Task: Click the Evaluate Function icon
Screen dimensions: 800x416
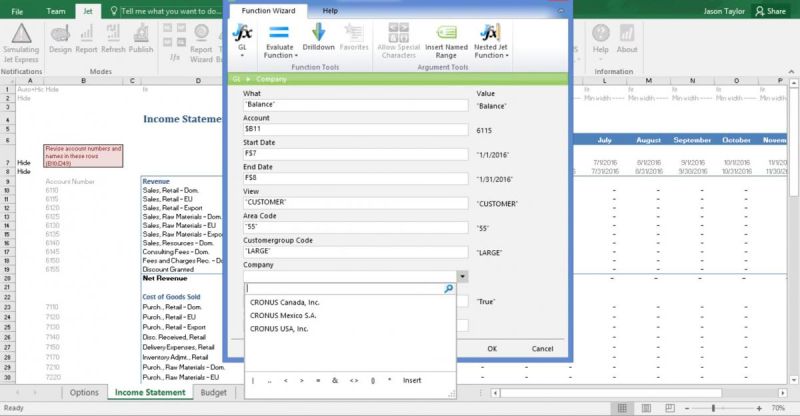Action: [279, 33]
